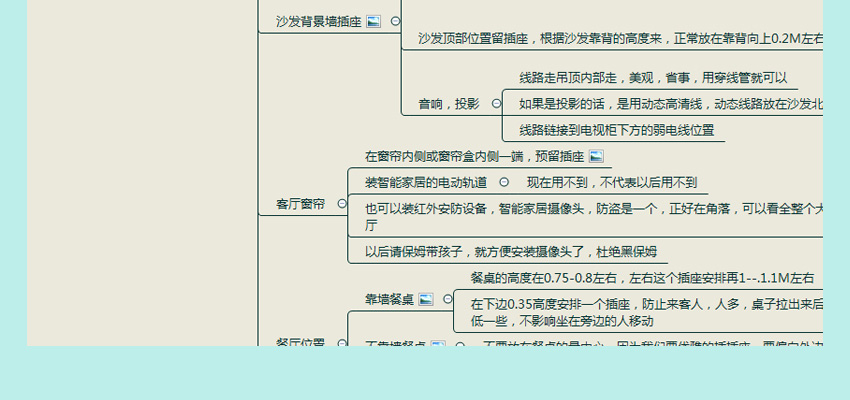
Task: Select node starting 餐桌的高度在0.75-0.8左右
Action: click(x=642, y=278)
